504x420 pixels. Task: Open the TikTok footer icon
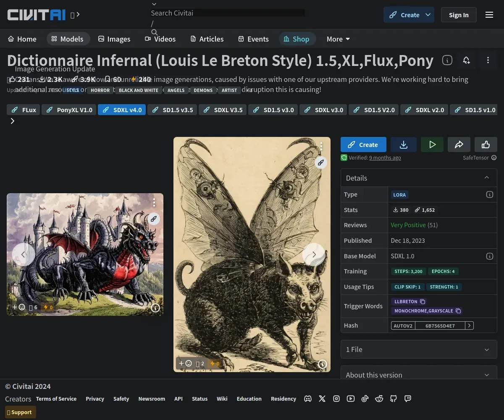365,399
